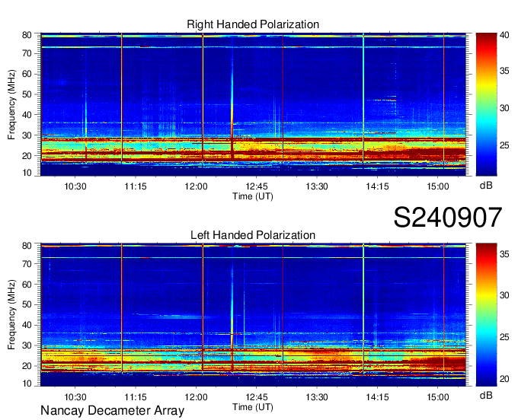Click "Time (UT)" under Left Handed plot
The height and width of the screenshot is (420, 518).
click(x=253, y=407)
